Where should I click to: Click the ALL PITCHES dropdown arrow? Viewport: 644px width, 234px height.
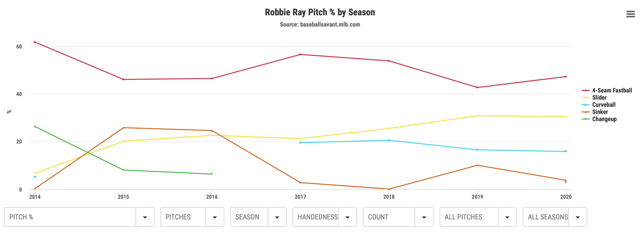pyautogui.click(x=507, y=217)
